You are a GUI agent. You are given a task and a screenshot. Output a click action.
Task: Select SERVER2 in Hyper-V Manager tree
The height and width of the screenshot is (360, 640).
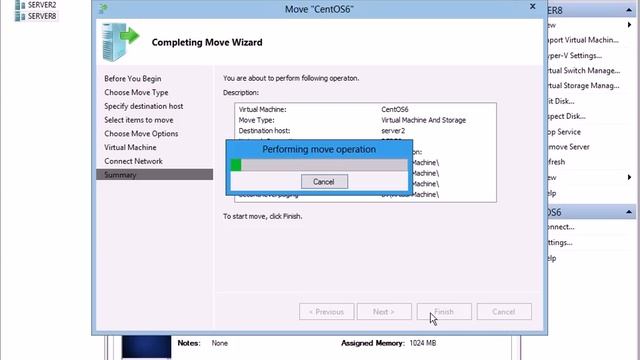tap(42, 5)
